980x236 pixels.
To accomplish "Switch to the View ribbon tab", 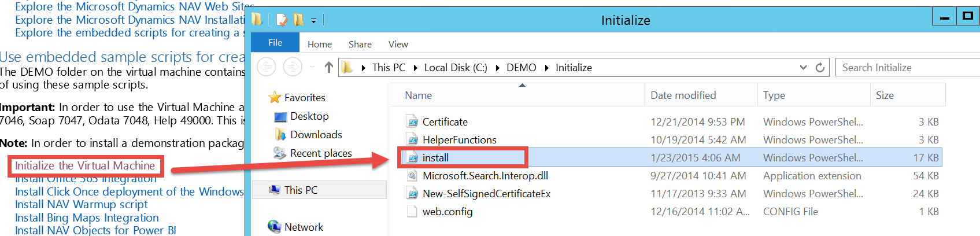I will point(398,45).
